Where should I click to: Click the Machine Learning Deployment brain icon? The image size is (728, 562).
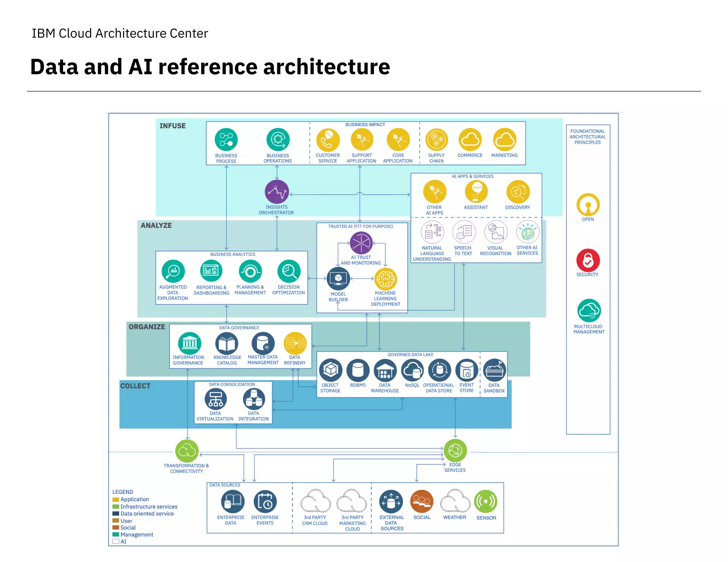(x=386, y=279)
